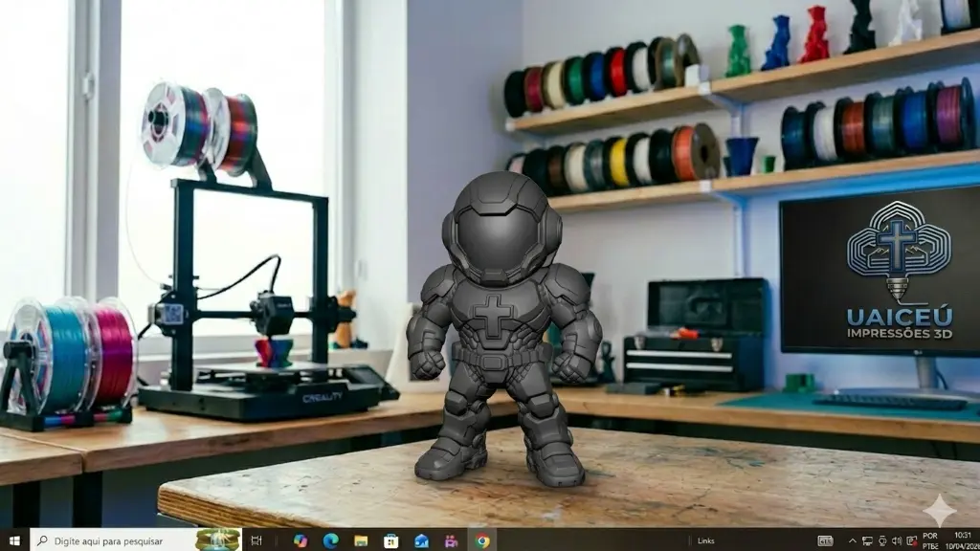This screenshot has width=980, height=551.
Task: Open Microsoft Store from the taskbar
Action: (x=390, y=540)
